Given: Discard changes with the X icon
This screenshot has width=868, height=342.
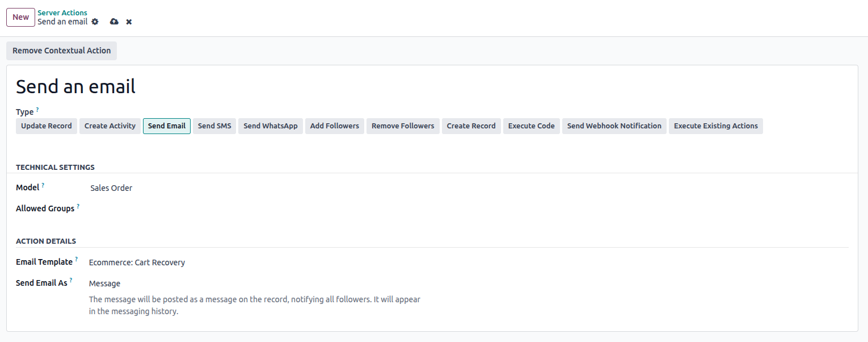Looking at the screenshot, I should coord(129,22).
